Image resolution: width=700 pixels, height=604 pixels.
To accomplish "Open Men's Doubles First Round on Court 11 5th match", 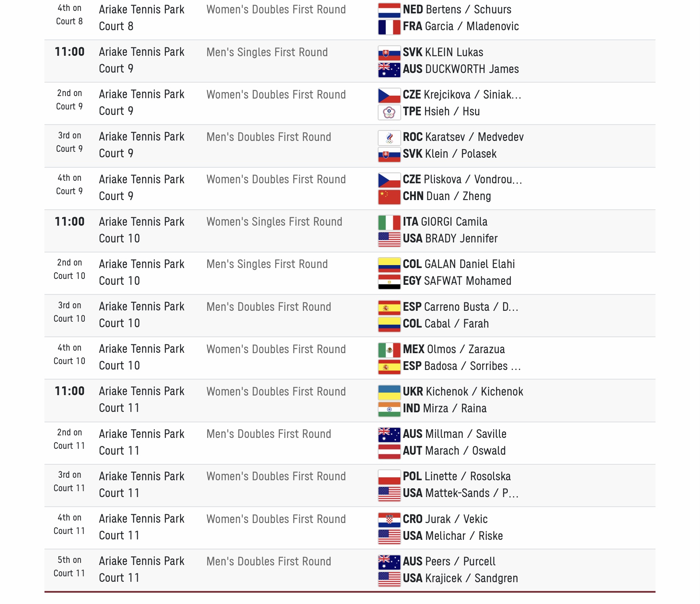I will point(269,562).
